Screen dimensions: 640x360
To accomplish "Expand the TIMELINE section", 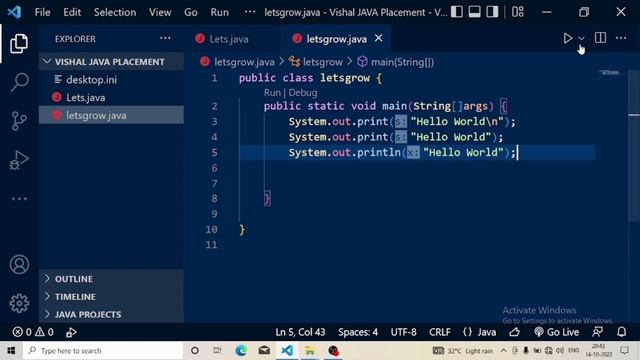I will 111,297.
